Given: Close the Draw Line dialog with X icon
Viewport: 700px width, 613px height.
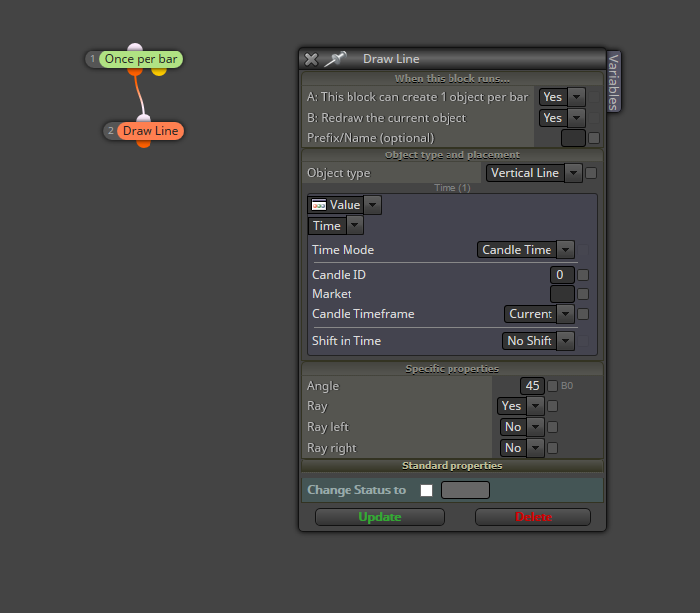Looking at the screenshot, I should [311, 59].
